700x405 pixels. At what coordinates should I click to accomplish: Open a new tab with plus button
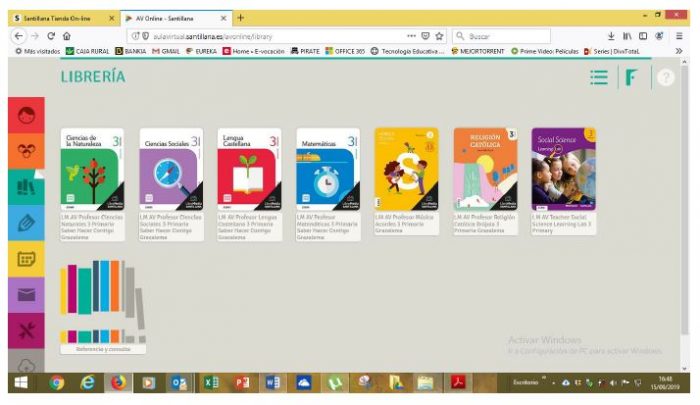click(241, 18)
